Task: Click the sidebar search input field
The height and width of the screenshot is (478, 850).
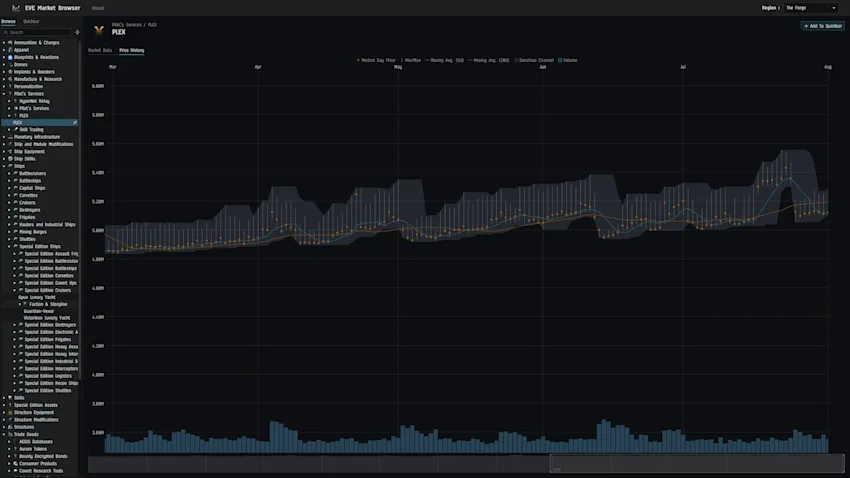Action: point(37,33)
